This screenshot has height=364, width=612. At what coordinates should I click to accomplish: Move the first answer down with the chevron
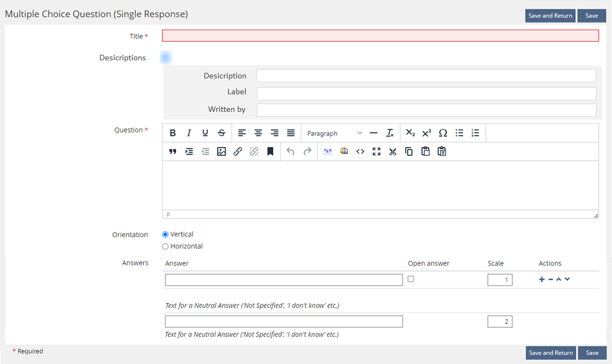(568, 280)
